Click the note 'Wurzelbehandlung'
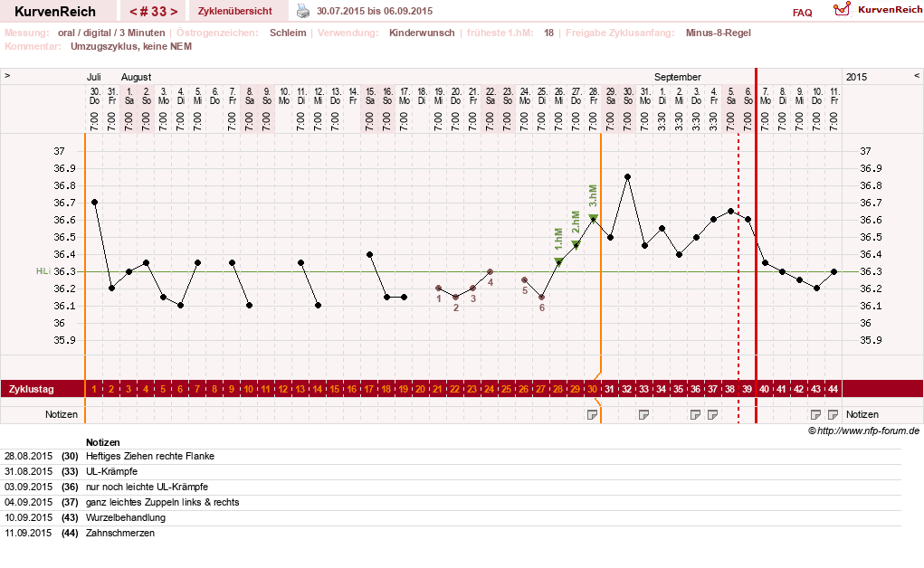This screenshot has width=924, height=568. tap(126, 517)
